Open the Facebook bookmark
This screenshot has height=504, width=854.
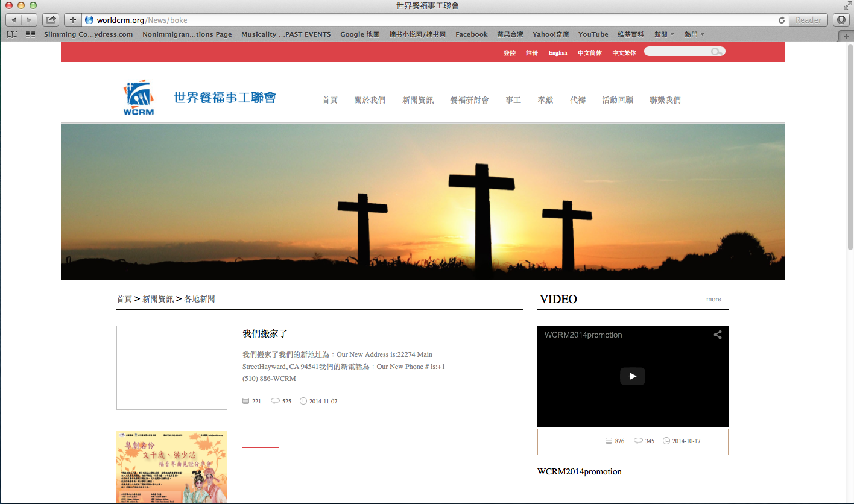pyautogui.click(x=472, y=34)
